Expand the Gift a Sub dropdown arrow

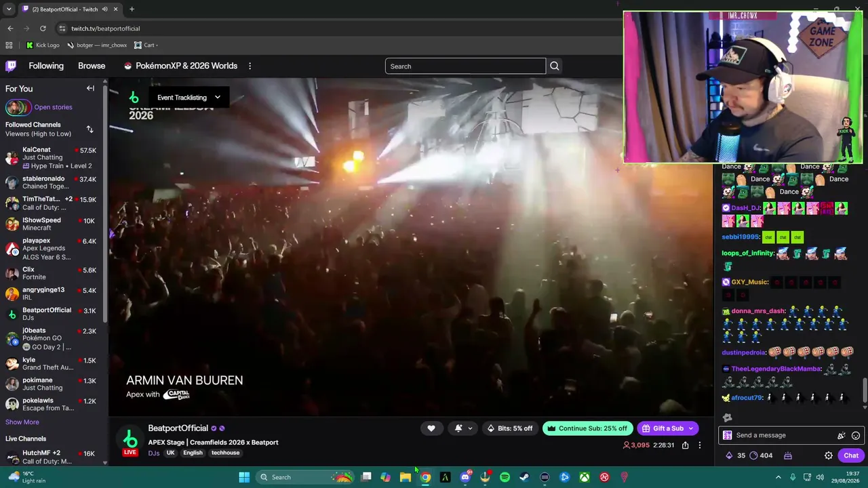point(691,428)
